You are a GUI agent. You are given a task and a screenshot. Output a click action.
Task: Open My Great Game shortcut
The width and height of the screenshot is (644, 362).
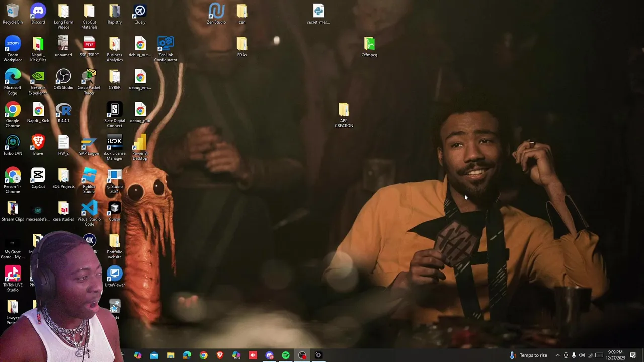pyautogui.click(x=13, y=246)
